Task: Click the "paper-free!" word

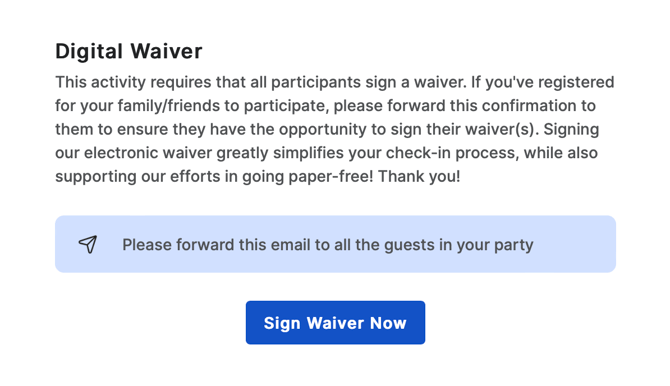Action: coord(331,177)
